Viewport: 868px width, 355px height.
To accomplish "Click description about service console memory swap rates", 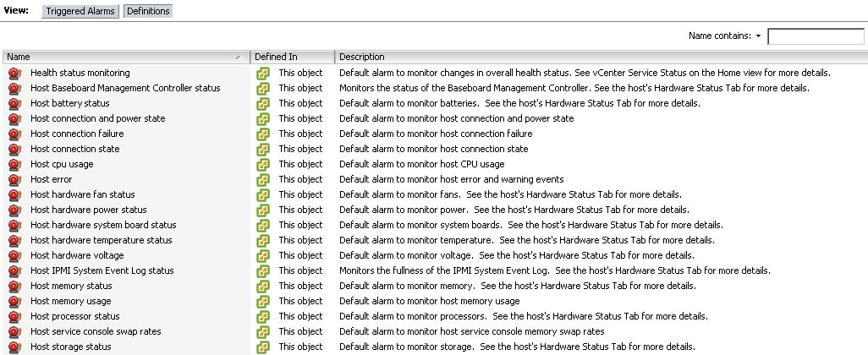I will click(x=471, y=331).
